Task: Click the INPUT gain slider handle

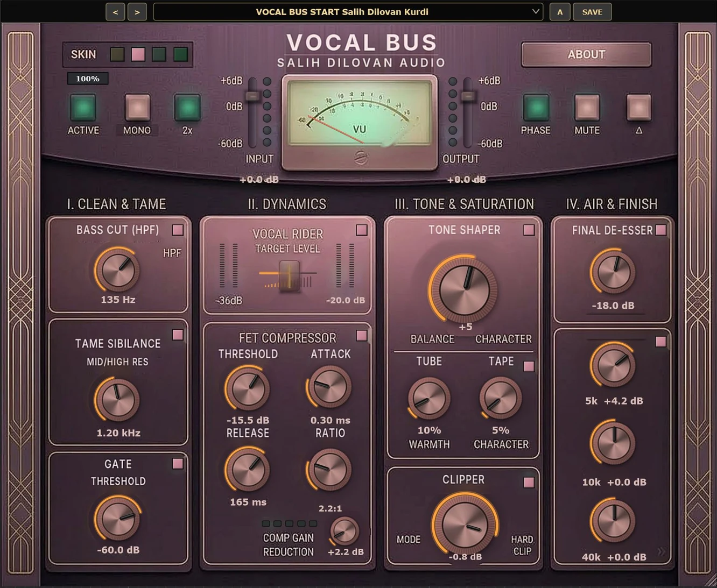Action: (252, 96)
